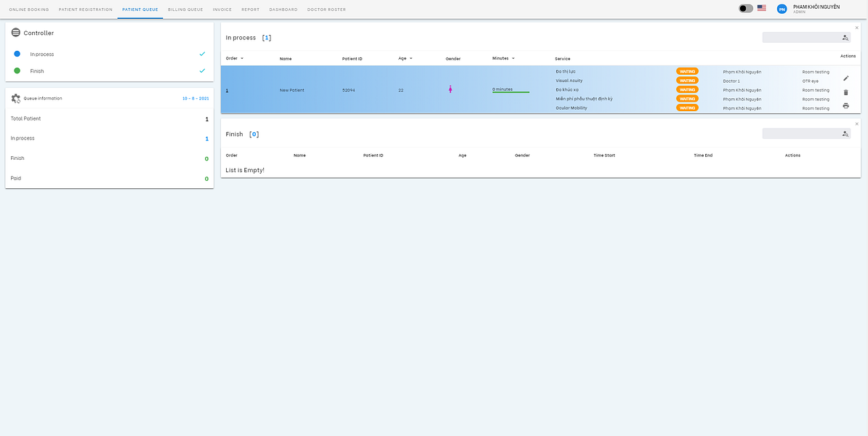
Task: Click the Patient ID header in the In process table
Action: pyautogui.click(x=352, y=59)
